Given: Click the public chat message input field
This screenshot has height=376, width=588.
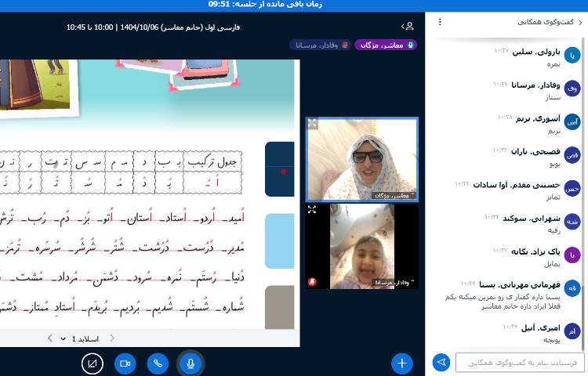Looking at the screenshot, I should click(x=520, y=363).
